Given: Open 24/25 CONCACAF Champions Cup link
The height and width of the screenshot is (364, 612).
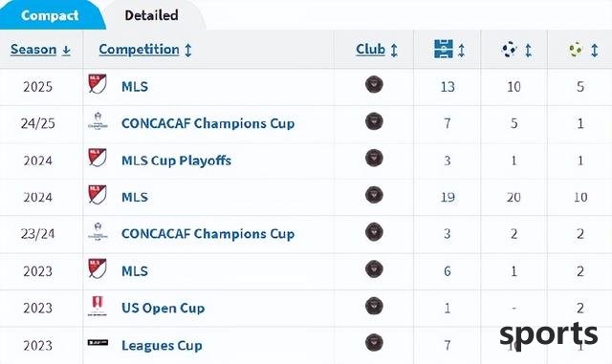Looking at the screenshot, I should pyautogui.click(x=208, y=123).
